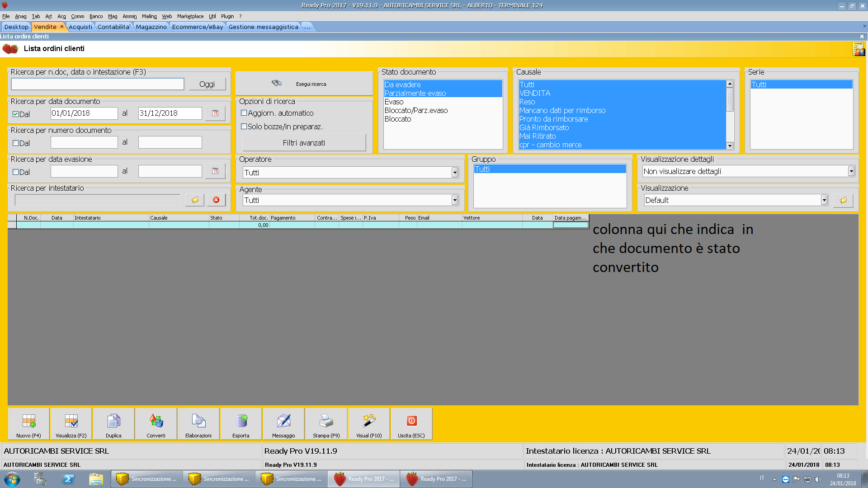
Task: Open first Sincronizzazione taskbar item
Action: [x=147, y=479]
